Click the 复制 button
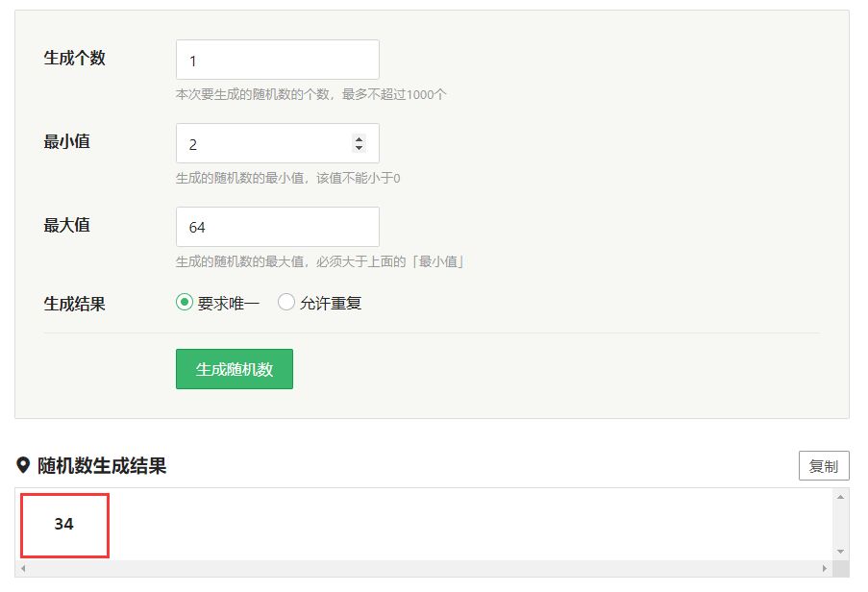This screenshot has width=868, height=592. [x=824, y=466]
